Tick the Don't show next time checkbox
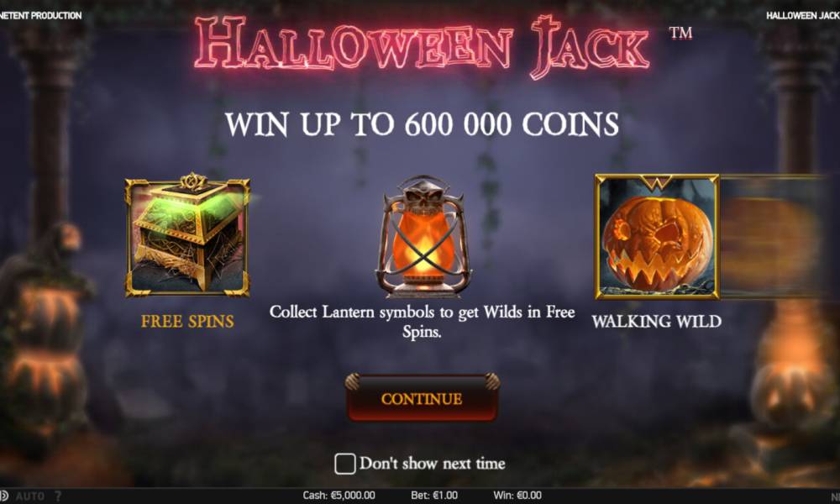This screenshot has width=840, height=504. point(344,464)
